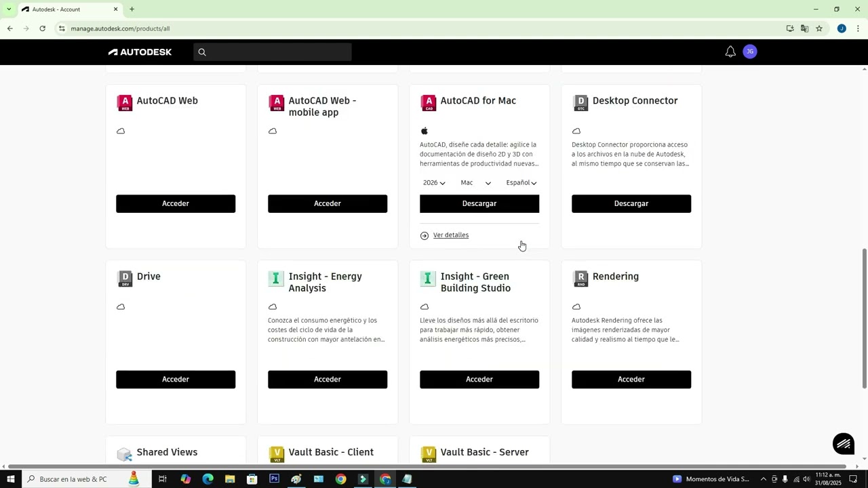Click the Shared Views product icon
The width and height of the screenshot is (868, 488).
click(125, 455)
